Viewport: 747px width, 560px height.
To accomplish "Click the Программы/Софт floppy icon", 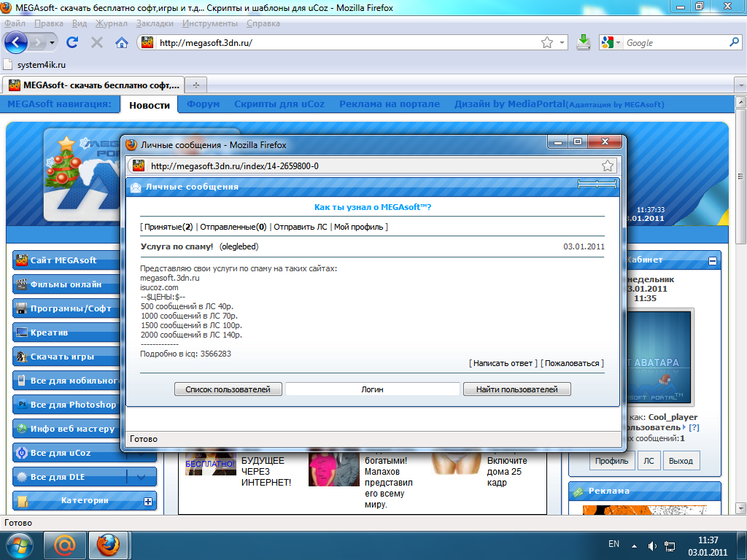I will [22, 308].
